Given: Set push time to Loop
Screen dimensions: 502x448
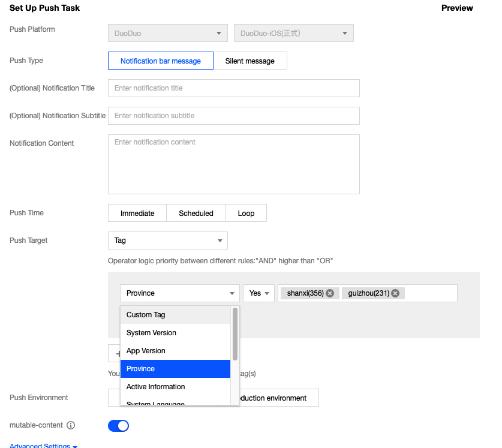Looking at the screenshot, I should tap(246, 213).
